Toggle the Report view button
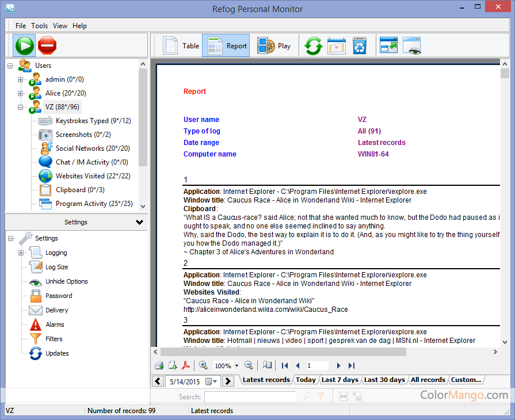 226,46
